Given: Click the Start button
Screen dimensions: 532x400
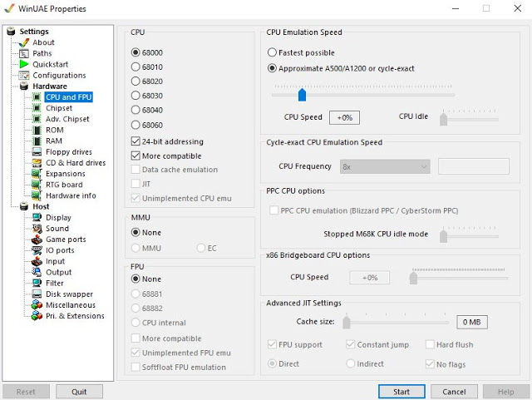Looking at the screenshot, I should (401, 392).
